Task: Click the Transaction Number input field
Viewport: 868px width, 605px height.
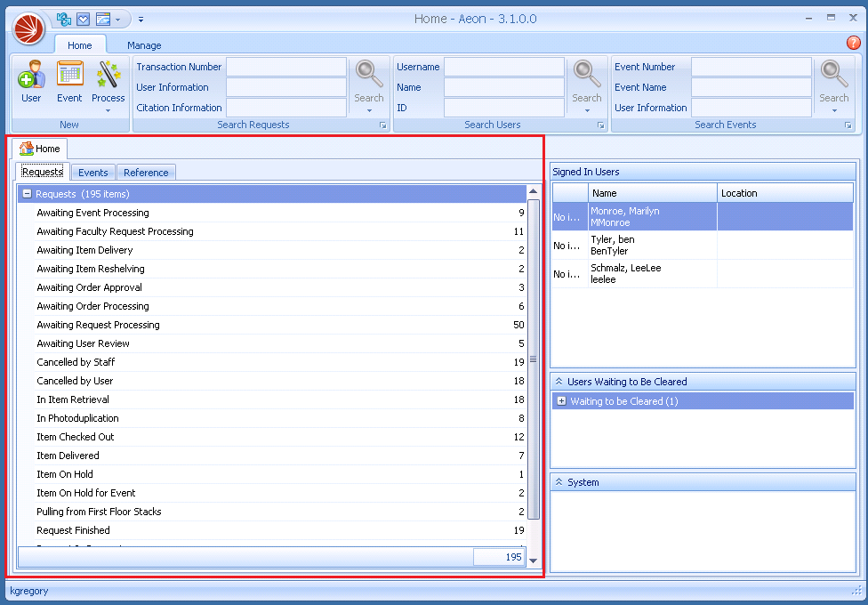Action: click(285, 67)
